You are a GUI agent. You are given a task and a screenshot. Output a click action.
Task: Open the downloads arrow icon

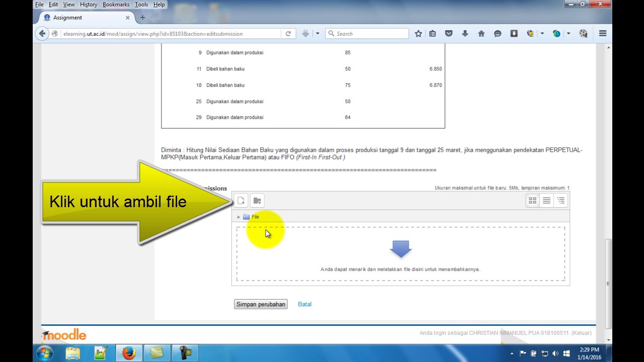[x=465, y=34]
